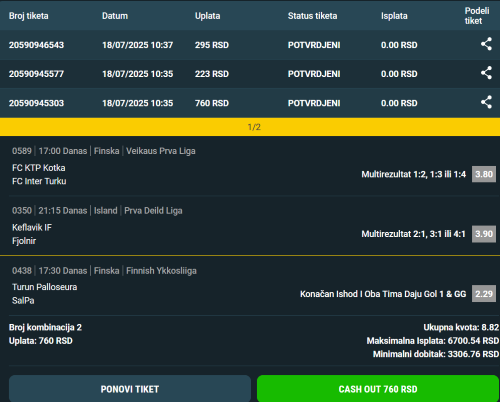
Task: Sort by the Uplata column header
Action: [207, 16]
